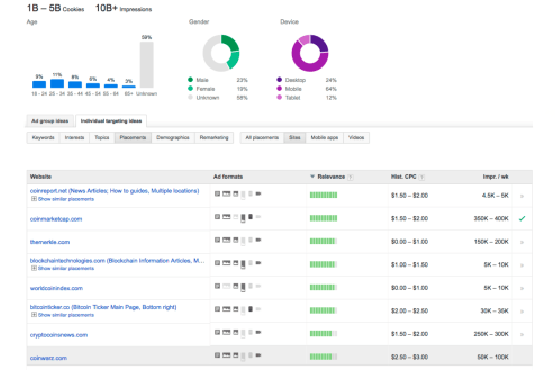The width and height of the screenshot is (555, 370).
Task: Add blockchaintechnologies.com to plan with arrow icon
Action: [x=522, y=265]
